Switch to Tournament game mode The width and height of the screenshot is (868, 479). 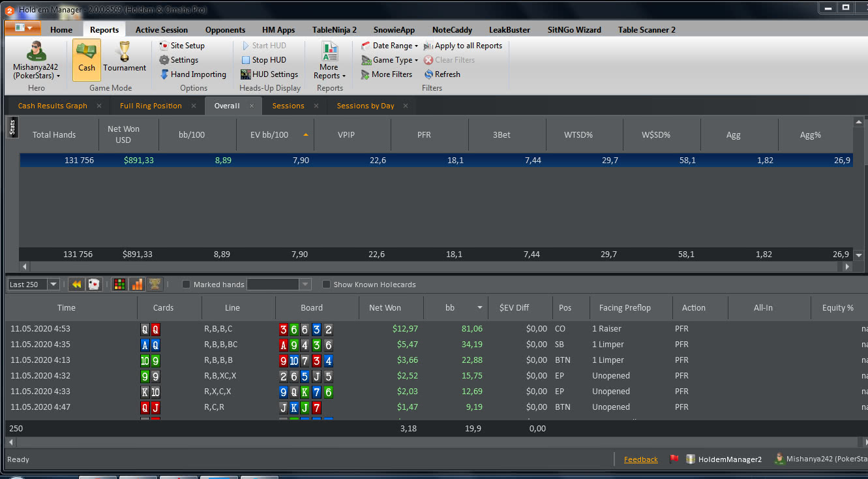[x=124, y=59]
